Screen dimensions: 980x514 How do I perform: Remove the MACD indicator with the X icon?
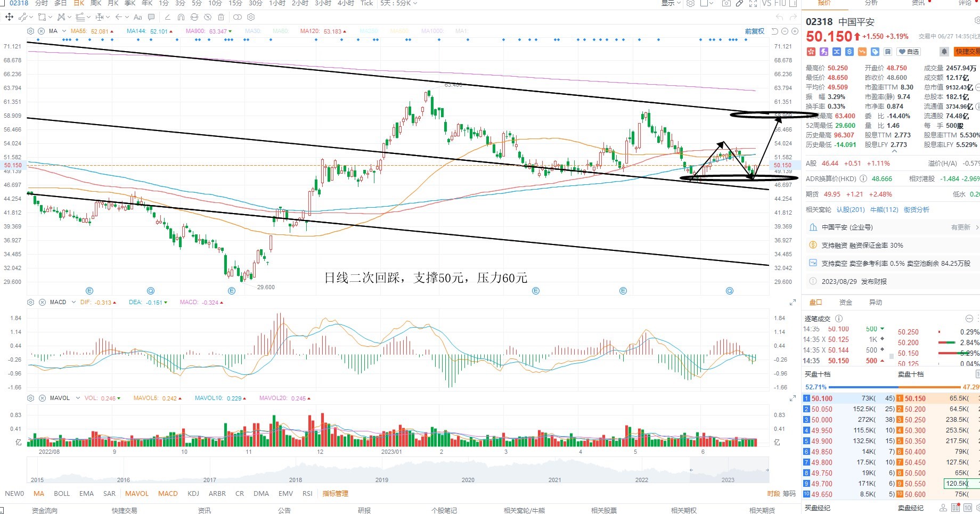point(42,303)
